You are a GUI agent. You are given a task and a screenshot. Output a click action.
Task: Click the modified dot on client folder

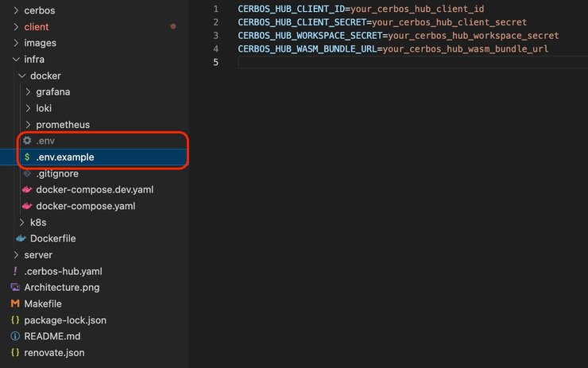point(173,26)
